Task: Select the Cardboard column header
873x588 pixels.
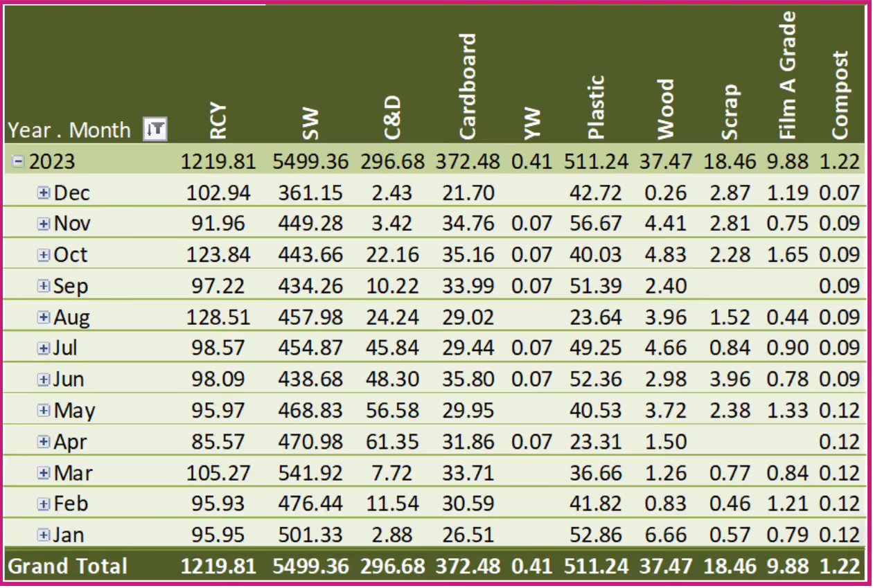Action: [x=468, y=87]
